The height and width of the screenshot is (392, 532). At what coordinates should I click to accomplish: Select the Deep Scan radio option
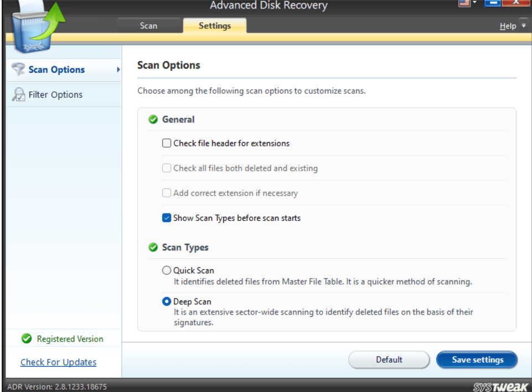click(x=167, y=302)
